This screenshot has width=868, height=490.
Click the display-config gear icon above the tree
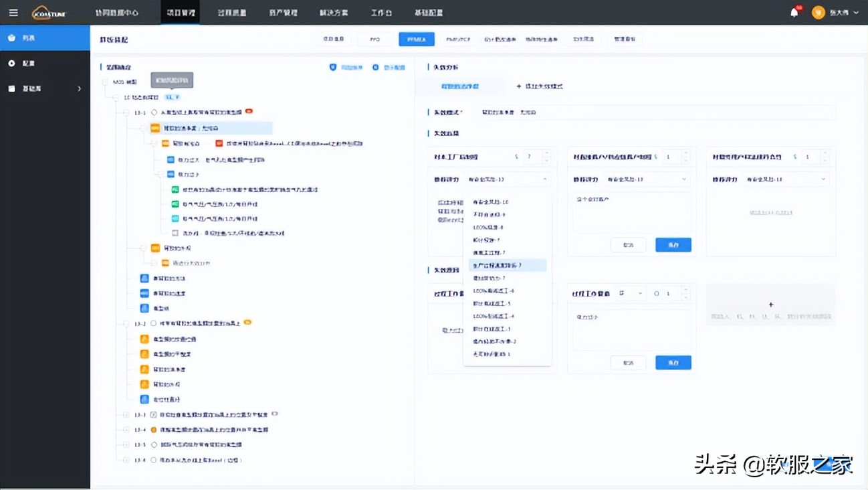[375, 68]
